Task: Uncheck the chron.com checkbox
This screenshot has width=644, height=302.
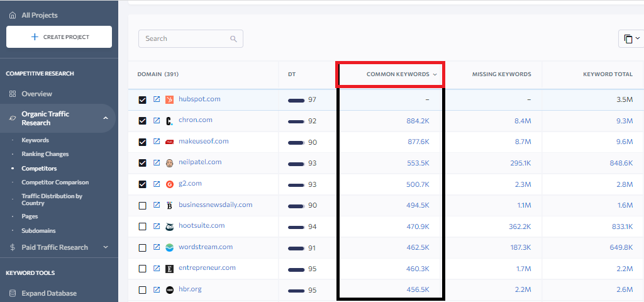Action: (143, 121)
